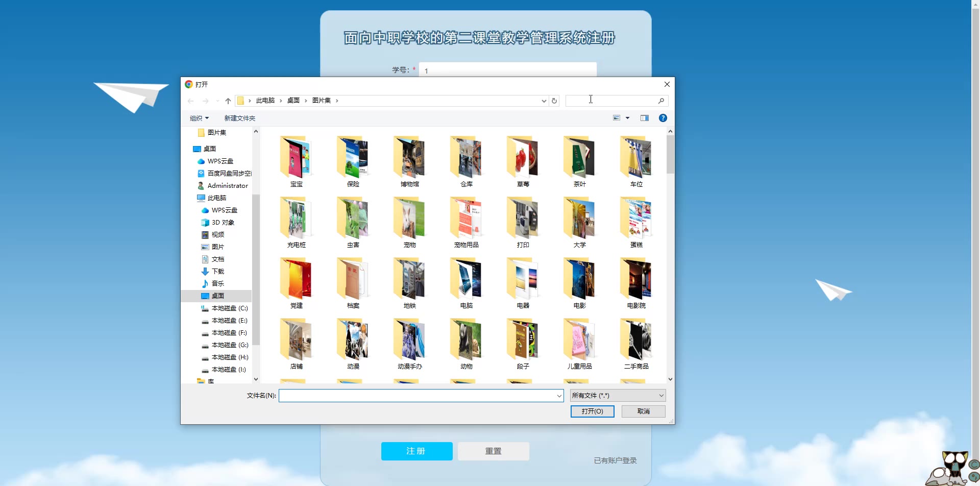Select the 虫害 folder
This screenshot has width=980, height=486.
(x=353, y=223)
